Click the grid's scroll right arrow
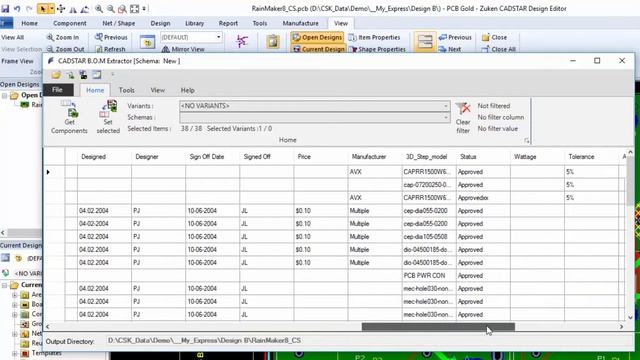640x360 pixels. click(x=621, y=327)
